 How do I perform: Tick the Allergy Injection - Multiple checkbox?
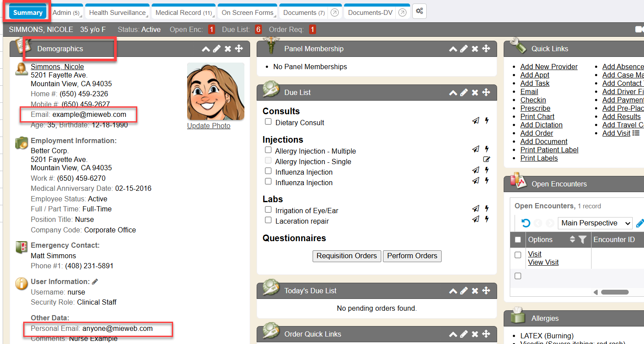[268, 150]
